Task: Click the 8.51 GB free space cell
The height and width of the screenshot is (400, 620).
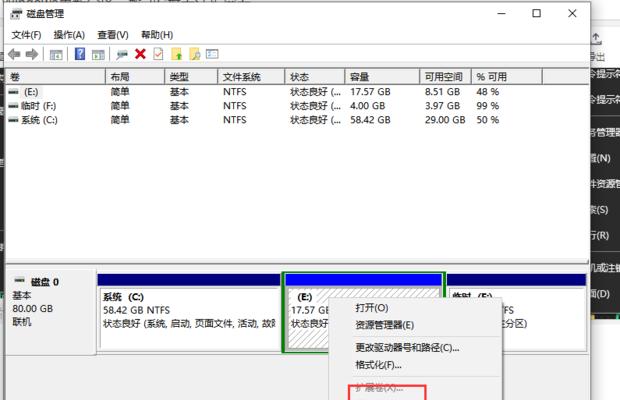Action: pos(442,92)
